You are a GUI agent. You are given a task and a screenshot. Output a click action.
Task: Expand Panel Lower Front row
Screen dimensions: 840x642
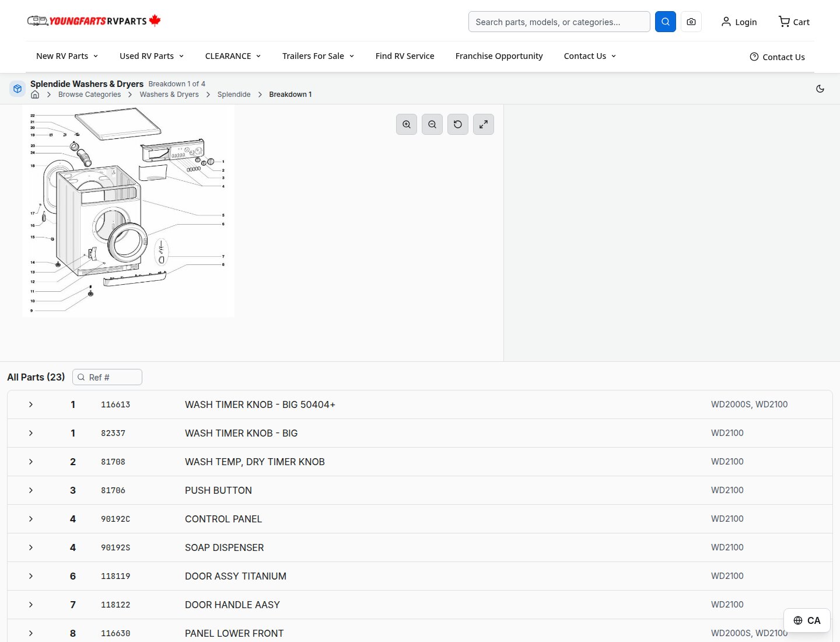click(x=31, y=633)
